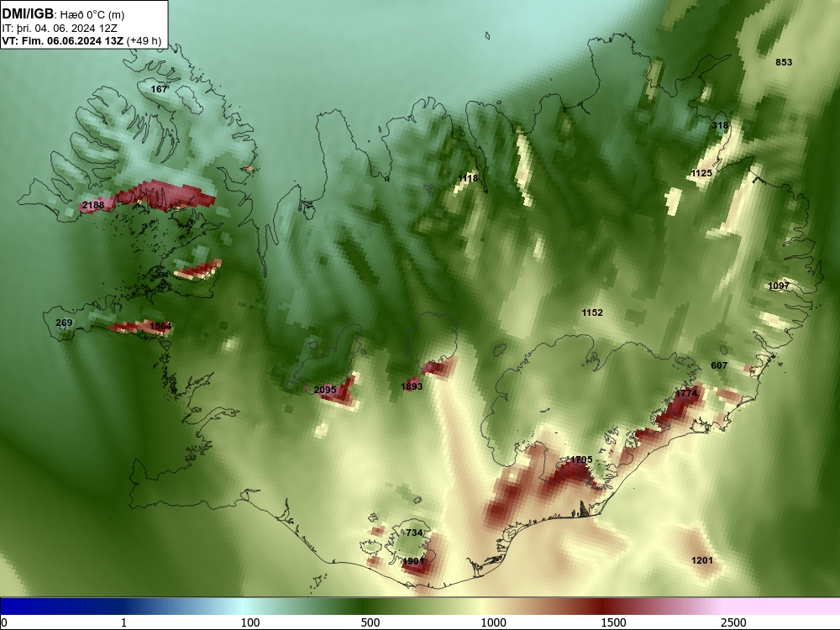Viewport: 840px width, 630px height.
Task: Click the 734 value on the southern glacier
Action: click(414, 533)
